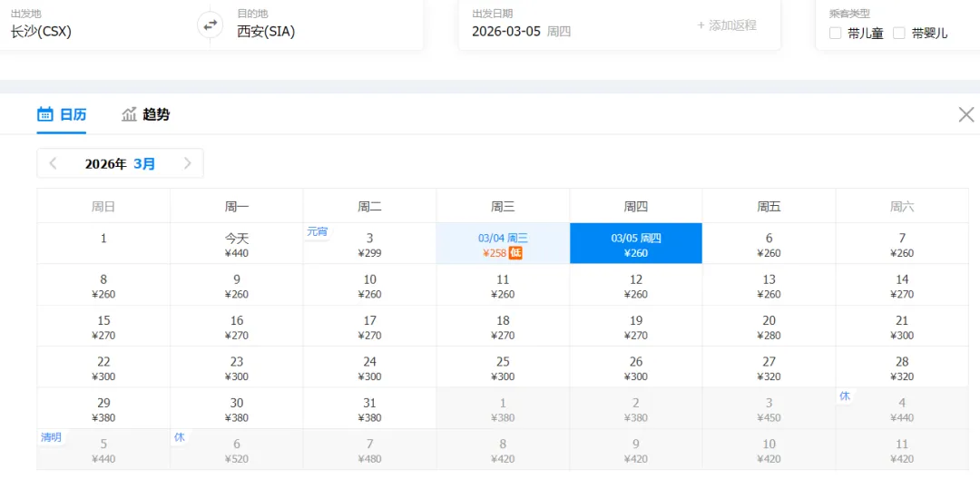This screenshot has width=980, height=479.
Task: Choose March 11 date cell
Action: point(503,285)
